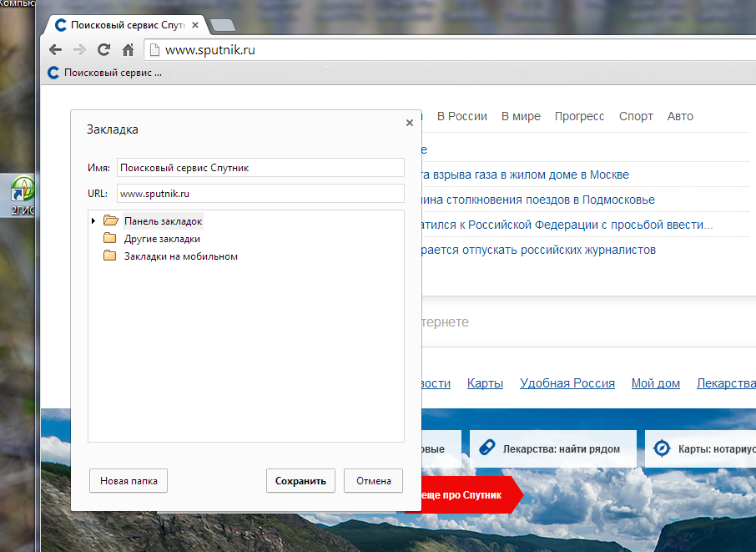Screen dimensions: 756x552
Task: Open headline about столкновения поездов в Подмосковье
Action: click(537, 200)
